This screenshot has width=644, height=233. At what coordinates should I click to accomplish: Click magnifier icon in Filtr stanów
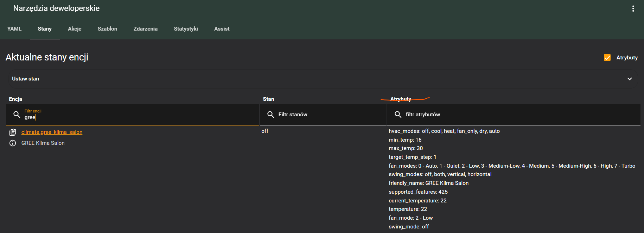[x=270, y=115]
